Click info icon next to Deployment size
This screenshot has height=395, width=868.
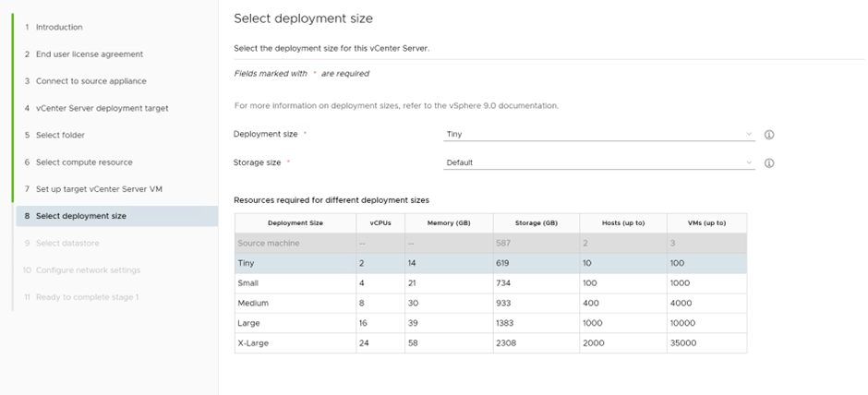(x=769, y=135)
